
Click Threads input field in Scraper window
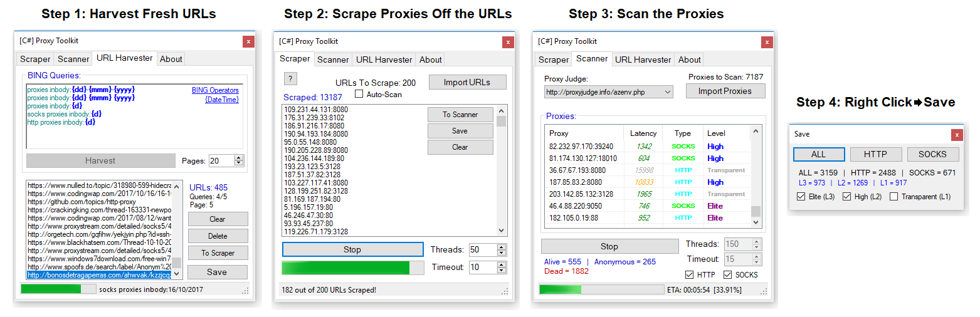482,249
